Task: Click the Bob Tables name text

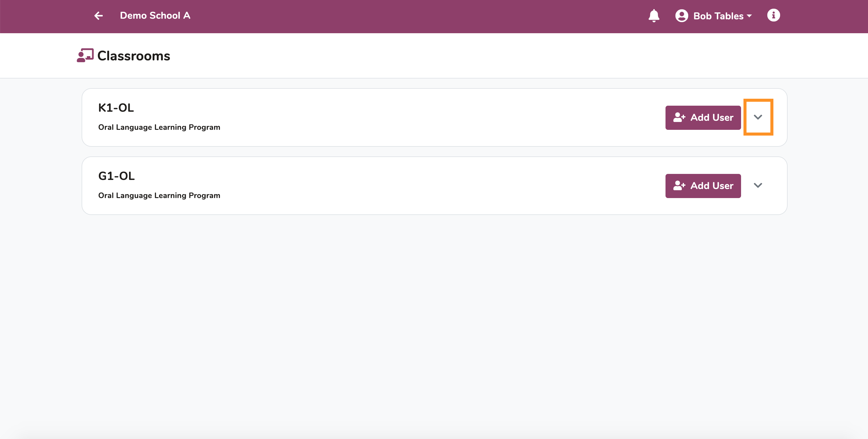Action: coord(718,16)
